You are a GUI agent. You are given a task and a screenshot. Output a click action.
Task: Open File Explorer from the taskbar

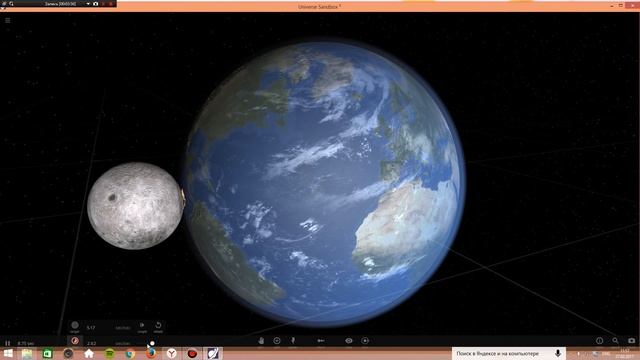click(x=27, y=353)
